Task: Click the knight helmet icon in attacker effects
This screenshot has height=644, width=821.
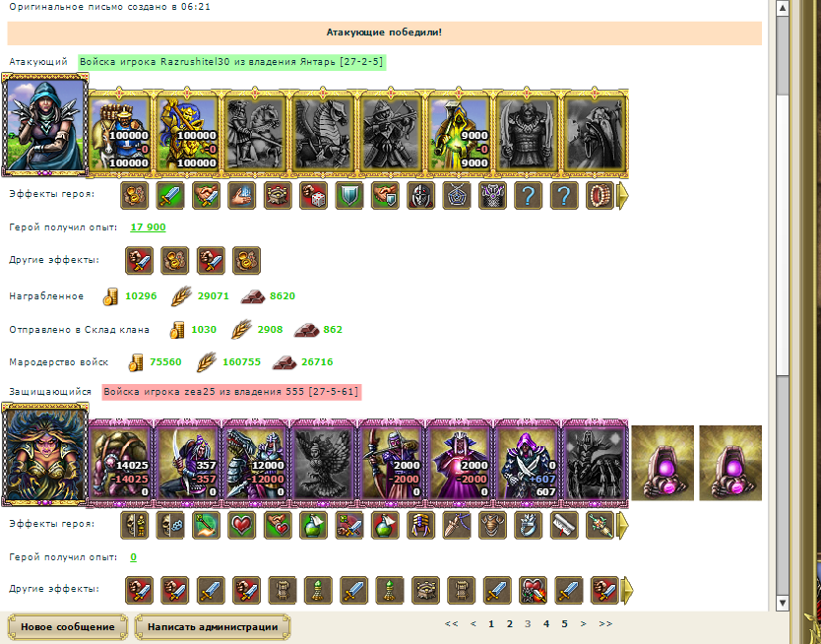Action: (420, 196)
